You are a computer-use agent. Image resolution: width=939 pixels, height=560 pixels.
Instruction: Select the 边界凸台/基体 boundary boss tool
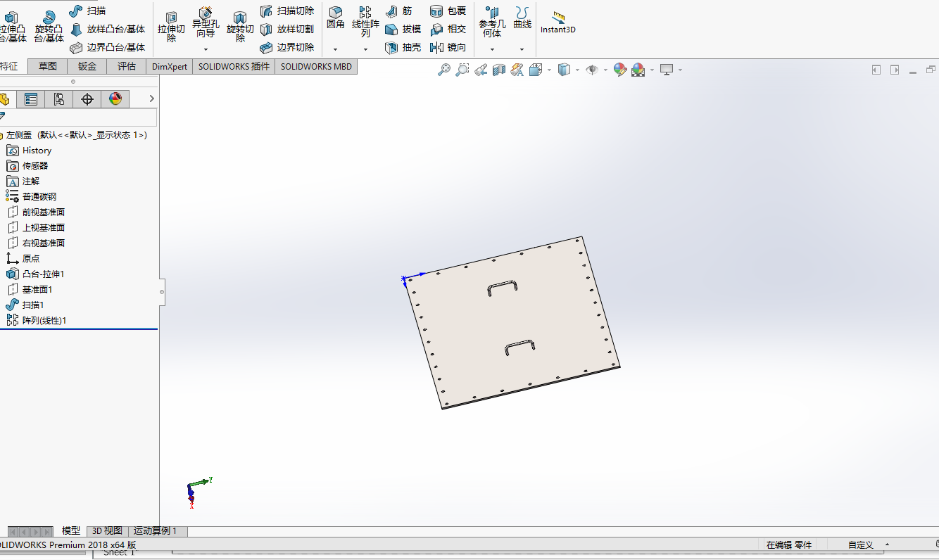[108, 47]
